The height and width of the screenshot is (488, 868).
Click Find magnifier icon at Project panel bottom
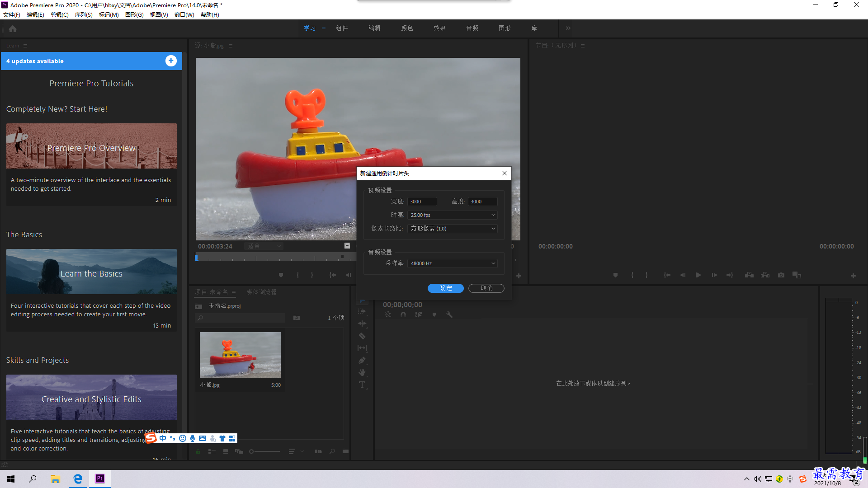pyautogui.click(x=332, y=451)
